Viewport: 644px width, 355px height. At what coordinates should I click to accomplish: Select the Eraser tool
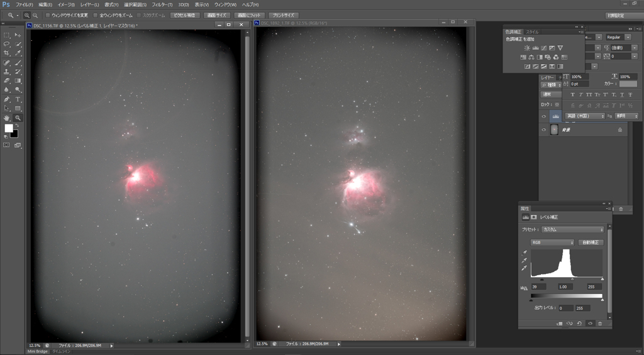pyautogui.click(x=6, y=81)
